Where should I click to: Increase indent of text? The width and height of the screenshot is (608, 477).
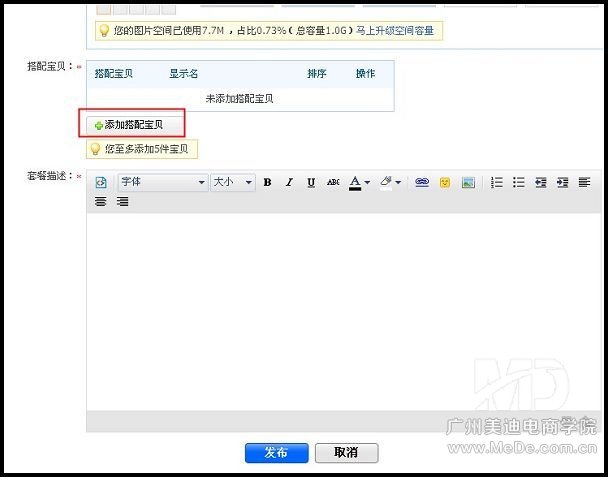(562, 182)
